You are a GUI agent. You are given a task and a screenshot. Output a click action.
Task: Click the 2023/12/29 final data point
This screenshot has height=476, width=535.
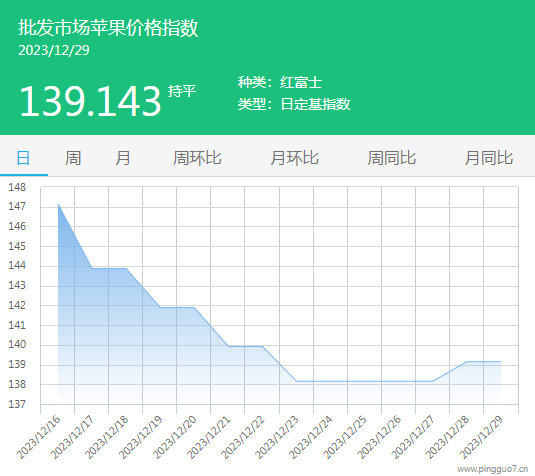(501, 361)
